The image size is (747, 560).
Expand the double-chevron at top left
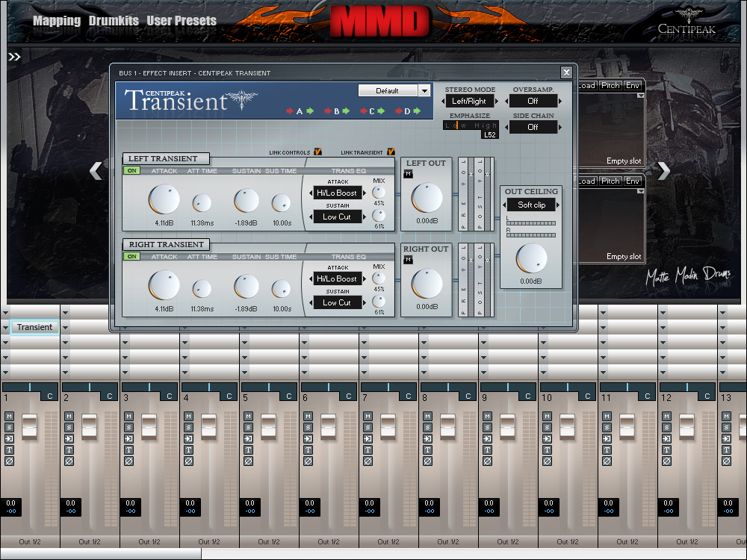pyautogui.click(x=13, y=55)
